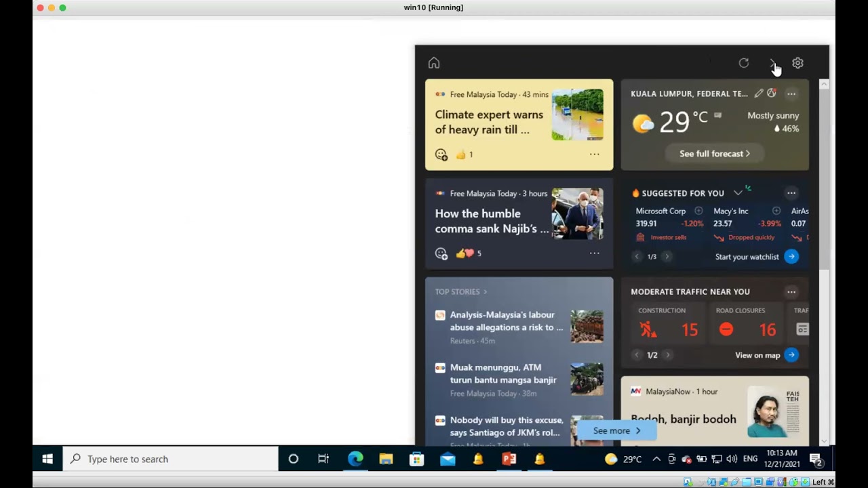Open the Malaysia's labour abuse allegations story
The height and width of the screenshot is (488, 868).
[x=507, y=321]
